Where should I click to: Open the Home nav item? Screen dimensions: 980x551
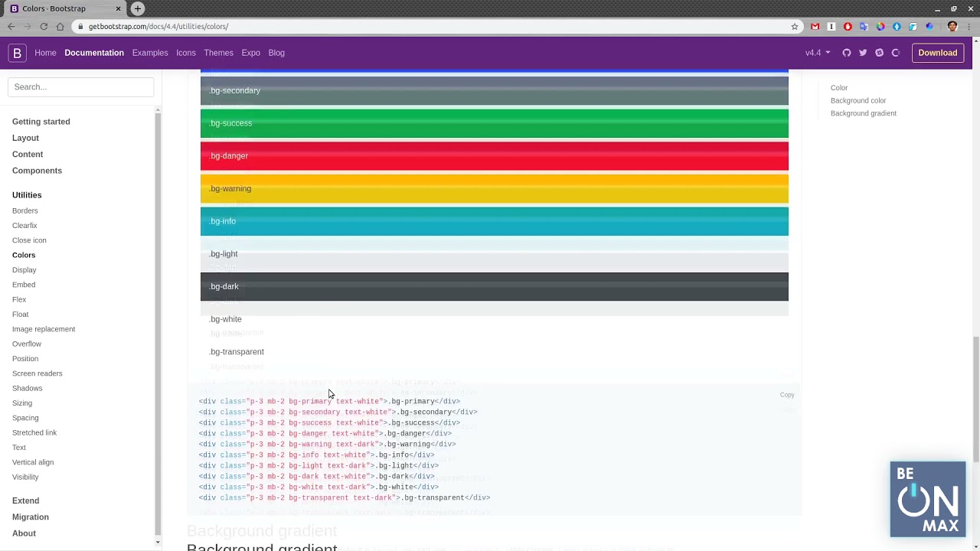coord(45,53)
